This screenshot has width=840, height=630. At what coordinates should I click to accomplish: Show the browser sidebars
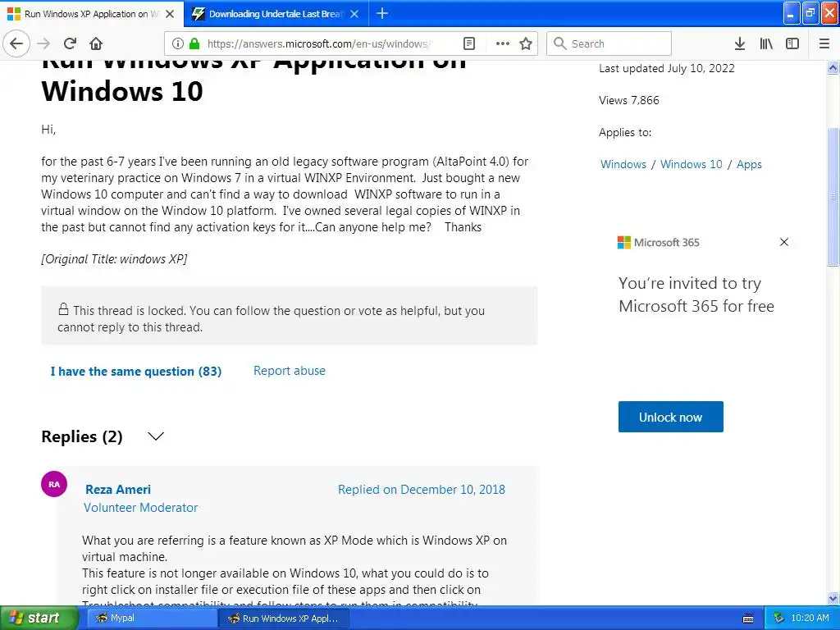pyautogui.click(x=792, y=43)
